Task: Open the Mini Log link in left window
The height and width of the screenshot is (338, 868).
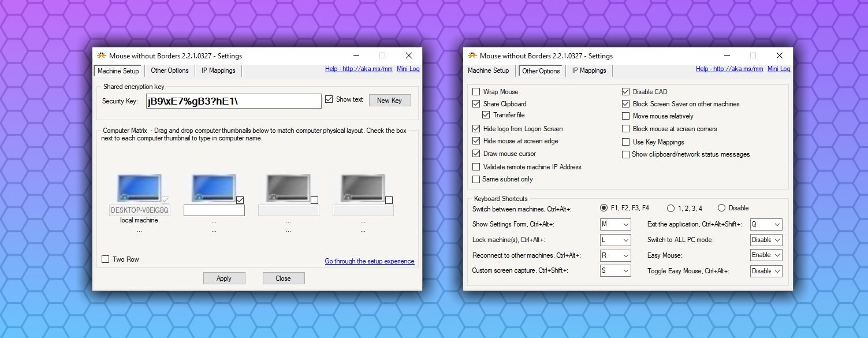Action: coord(408,69)
